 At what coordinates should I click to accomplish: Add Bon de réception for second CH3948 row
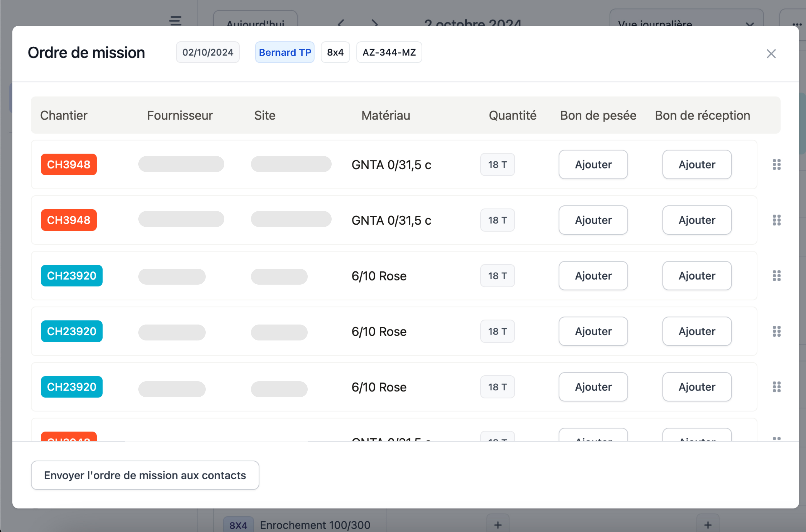697,220
